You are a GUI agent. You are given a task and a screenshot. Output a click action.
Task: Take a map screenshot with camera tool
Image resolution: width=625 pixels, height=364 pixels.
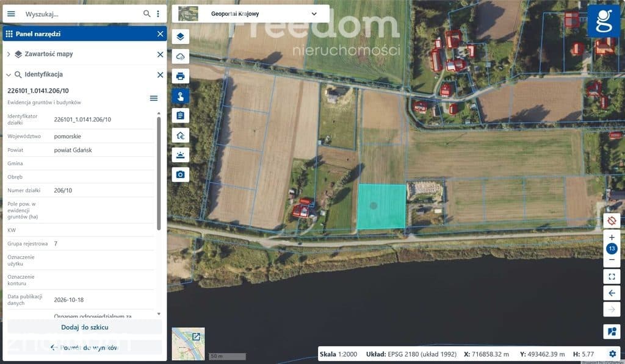click(180, 174)
